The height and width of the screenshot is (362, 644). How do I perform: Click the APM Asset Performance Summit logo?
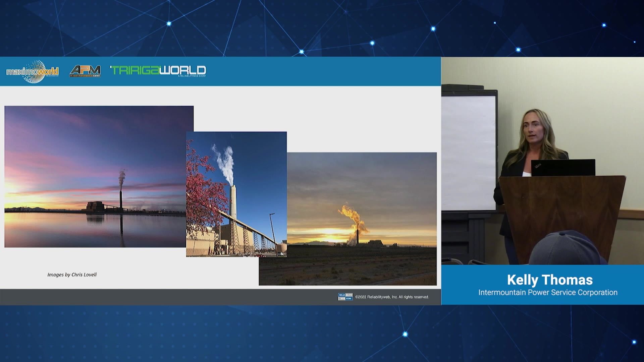85,71
